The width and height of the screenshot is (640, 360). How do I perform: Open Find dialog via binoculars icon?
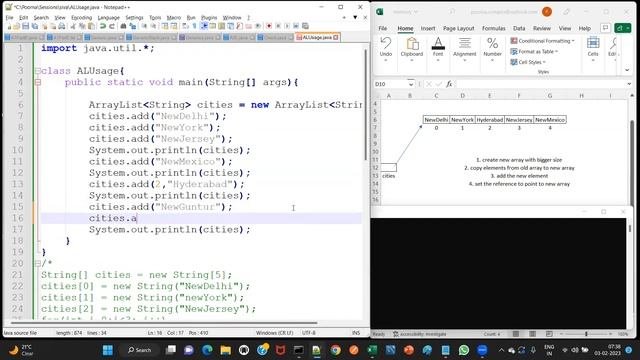[123, 26]
